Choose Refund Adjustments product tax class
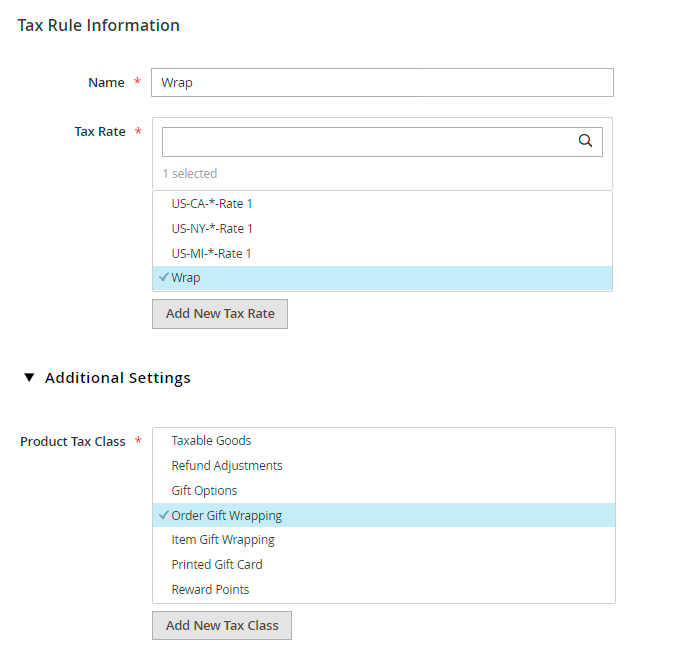The width and height of the screenshot is (682, 662). coord(227,465)
